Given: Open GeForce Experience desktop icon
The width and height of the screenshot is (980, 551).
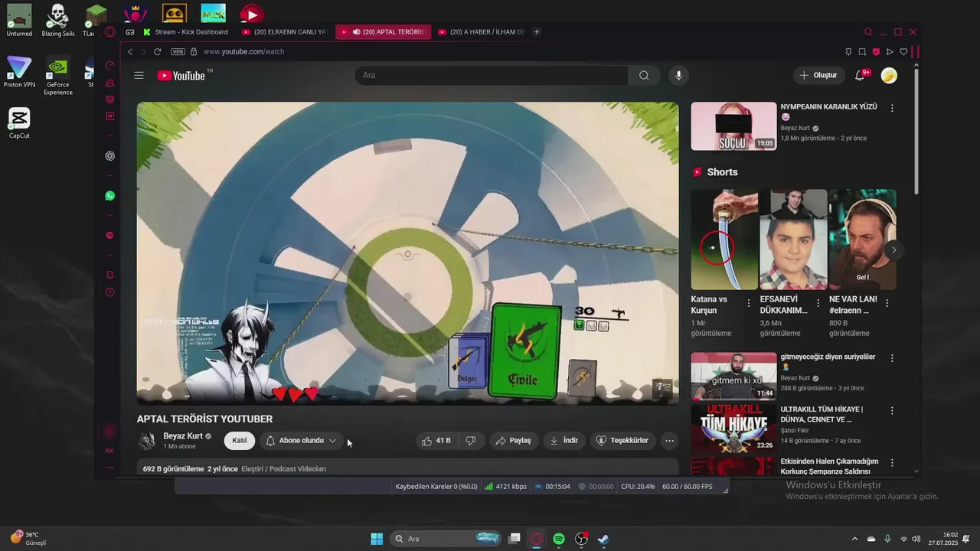Looking at the screenshot, I should [x=58, y=77].
